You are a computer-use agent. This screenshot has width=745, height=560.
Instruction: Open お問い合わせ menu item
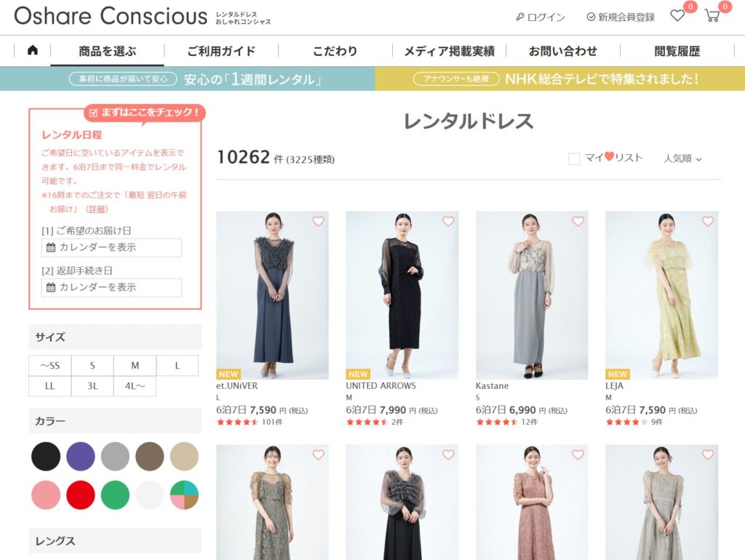(x=563, y=51)
